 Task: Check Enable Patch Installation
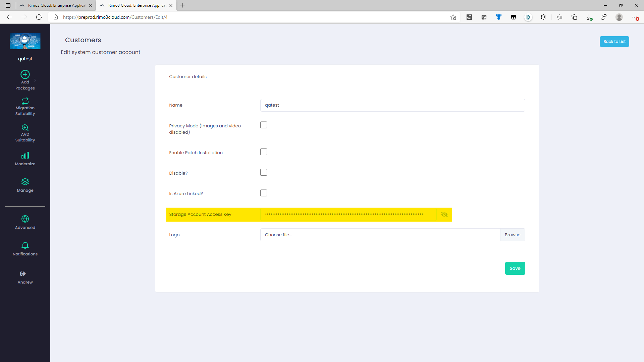(264, 152)
